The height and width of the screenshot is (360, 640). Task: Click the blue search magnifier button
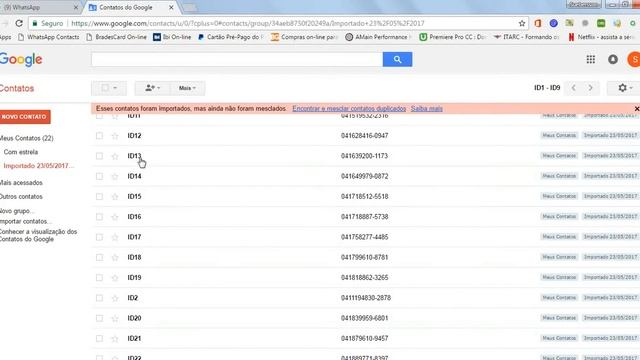397,59
